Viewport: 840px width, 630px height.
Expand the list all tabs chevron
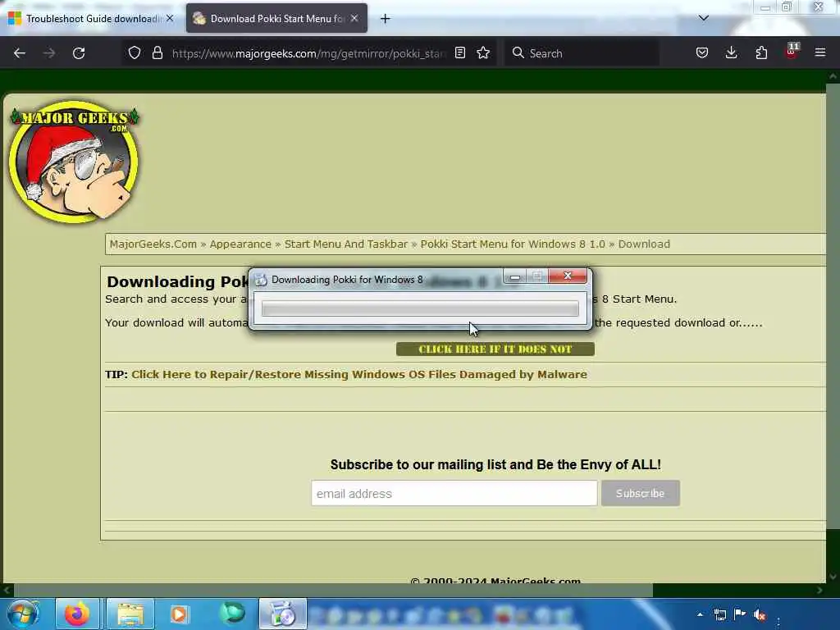[704, 18]
